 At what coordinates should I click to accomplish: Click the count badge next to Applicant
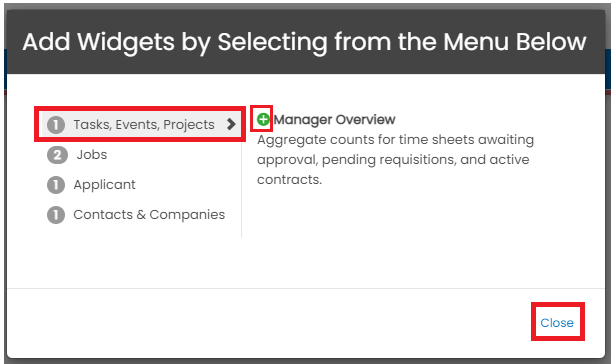coord(56,185)
